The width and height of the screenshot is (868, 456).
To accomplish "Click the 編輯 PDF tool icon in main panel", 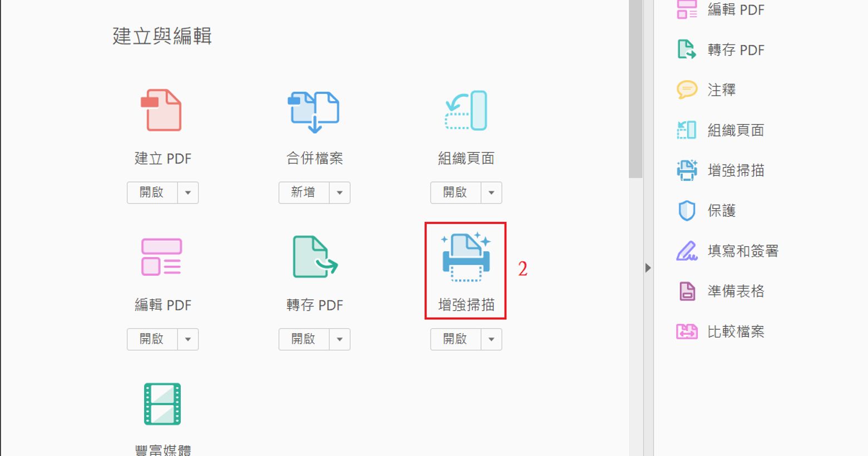I will [162, 257].
